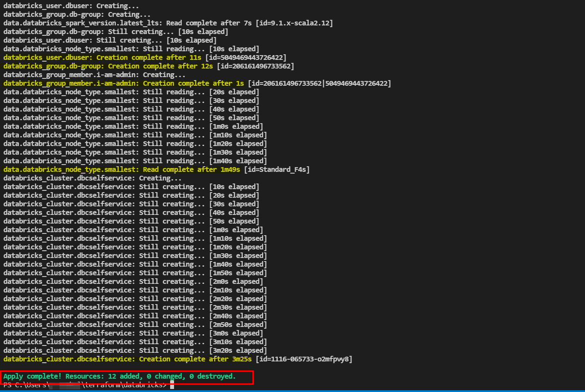Viewport: 585px width, 392px height.
Task: Click node_type.smallest '[40s elapsed]' reading line
Action: [131, 109]
